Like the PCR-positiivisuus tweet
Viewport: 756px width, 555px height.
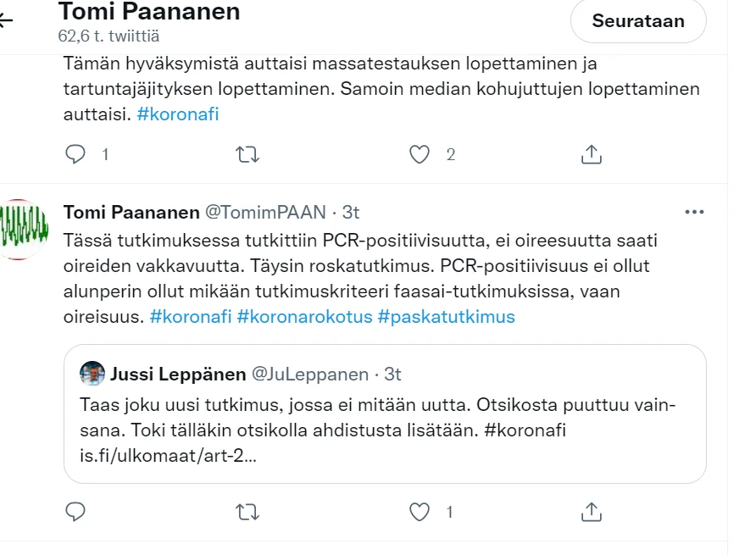point(419,512)
